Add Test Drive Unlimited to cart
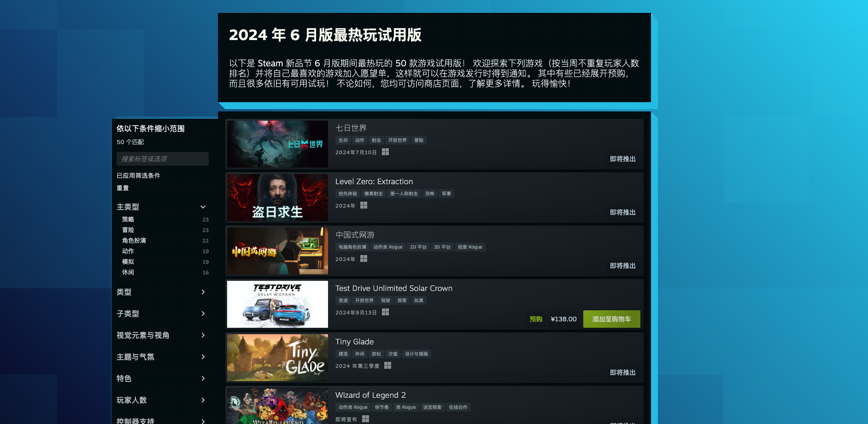Image resolution: width=868 pixels, height=424 pixels. [x=611, y=319]
